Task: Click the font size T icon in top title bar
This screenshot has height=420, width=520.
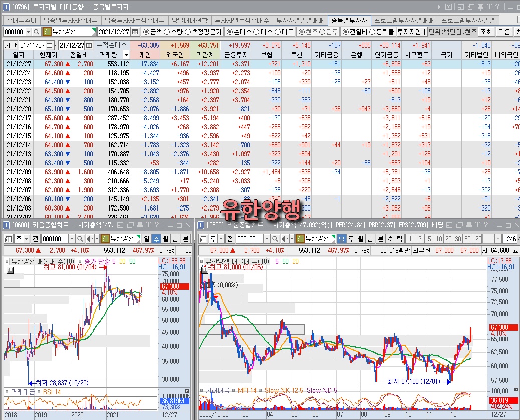Action: [489, 7]
